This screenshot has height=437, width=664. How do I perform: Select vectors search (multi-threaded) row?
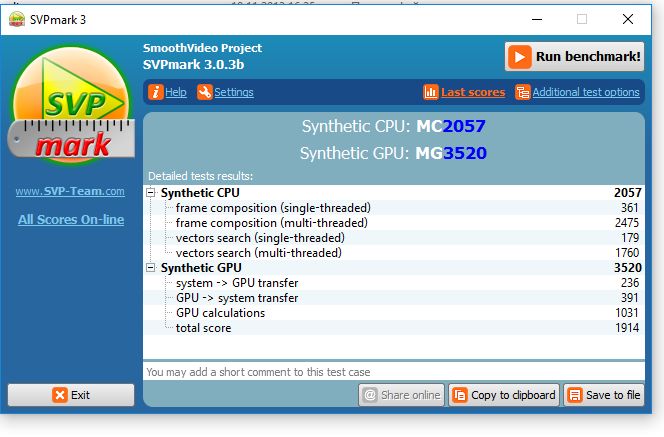pyautogui.click(x=394, y=253)
